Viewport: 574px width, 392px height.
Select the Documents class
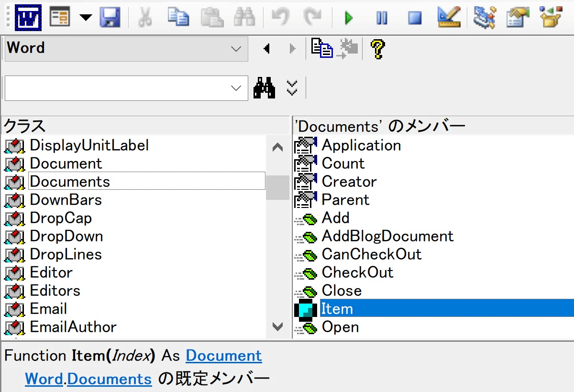click(146, 182)
